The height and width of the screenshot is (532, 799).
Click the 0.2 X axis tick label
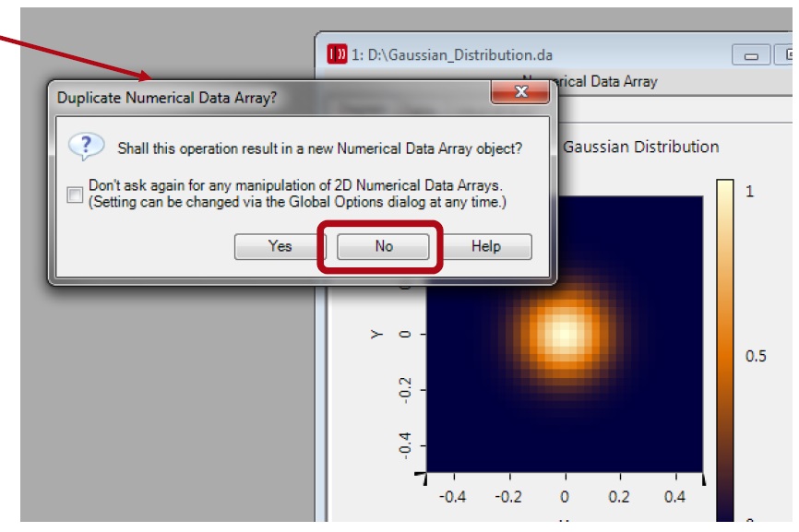[x=619, y=496]
